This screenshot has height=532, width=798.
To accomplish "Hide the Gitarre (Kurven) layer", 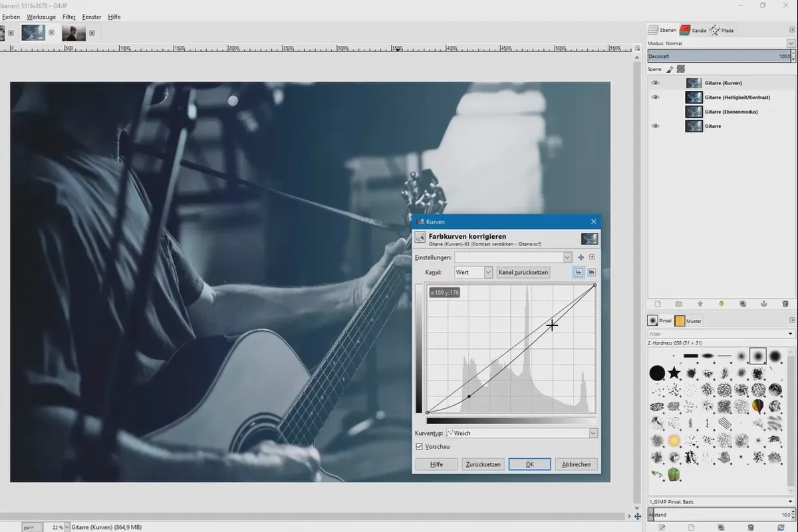I will 656,83.
